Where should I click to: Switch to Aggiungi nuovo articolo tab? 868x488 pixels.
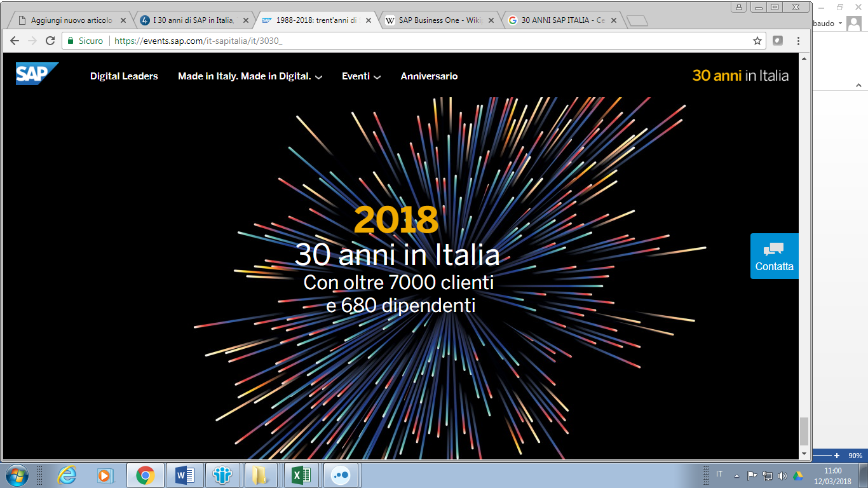click(x=71, y=20)
